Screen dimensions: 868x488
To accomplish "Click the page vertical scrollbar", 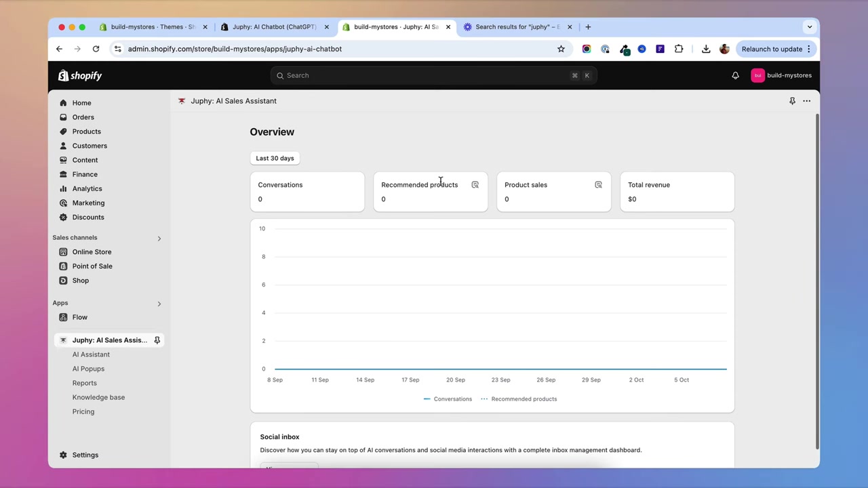I will 816,281.
